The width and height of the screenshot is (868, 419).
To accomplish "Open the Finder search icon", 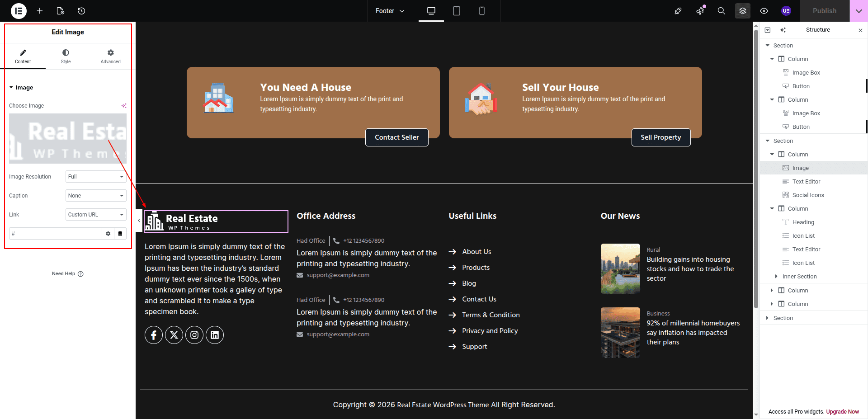I will tap(721, 11).
